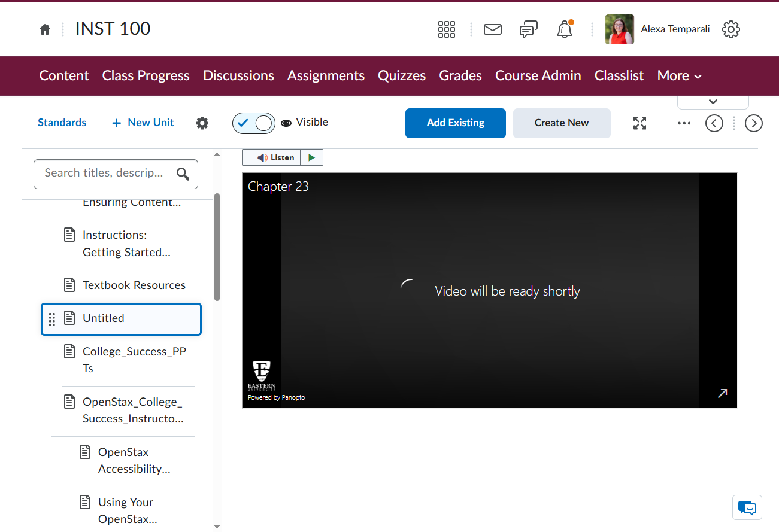Open the chat widget in bottom corner

click(x=747, y=507)
